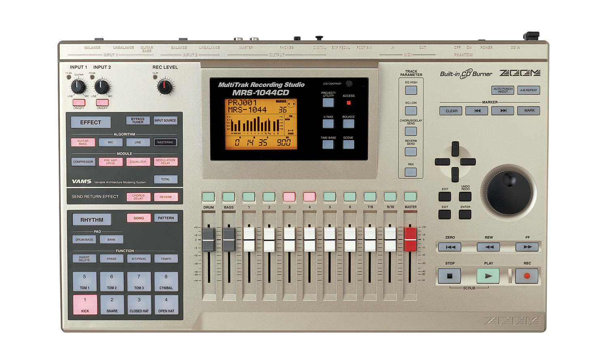Switch rhythm to SONG mode
The width and height of the screenshot is (607, 364).
pyautogui.click(x=139, y=218)
